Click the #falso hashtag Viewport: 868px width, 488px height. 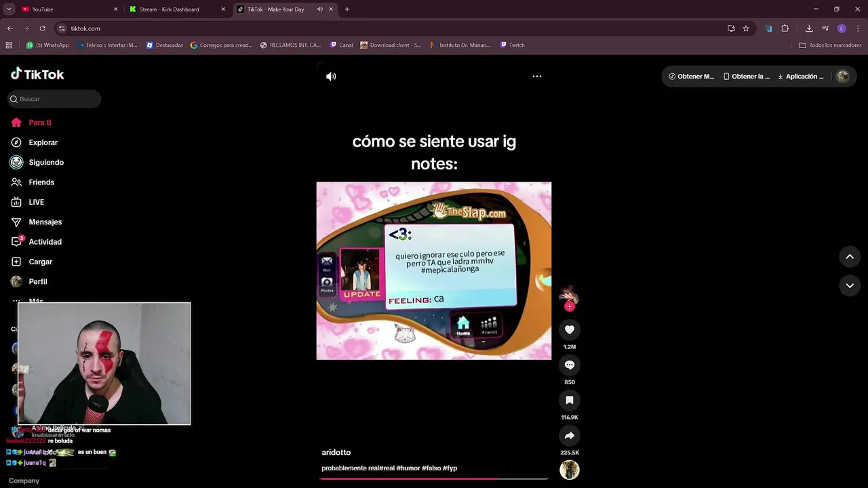[431, 468]
